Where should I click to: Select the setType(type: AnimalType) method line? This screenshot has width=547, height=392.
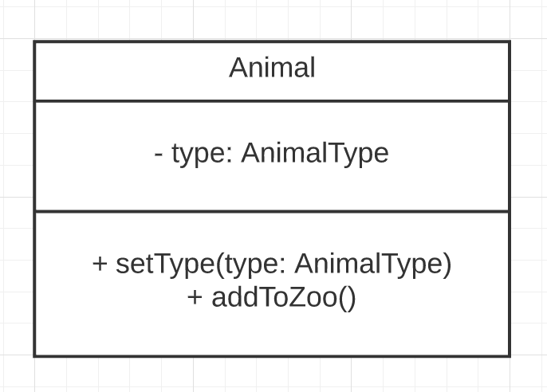272,264
